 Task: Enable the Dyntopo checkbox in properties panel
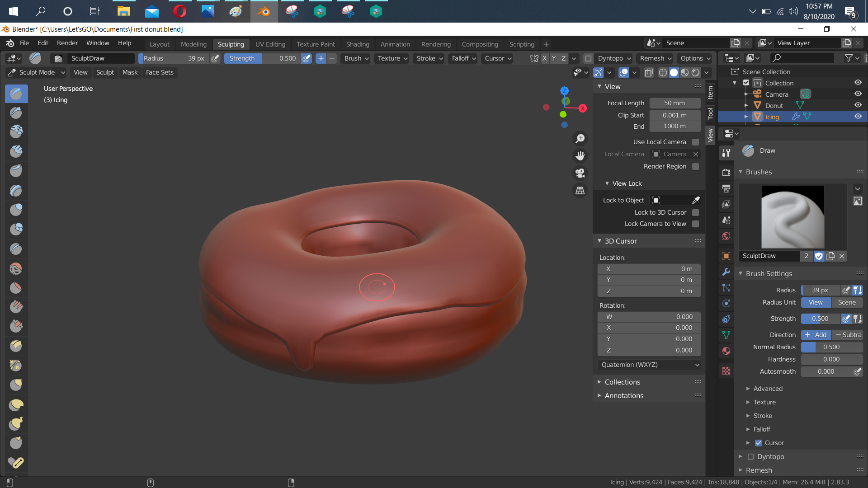751,457
